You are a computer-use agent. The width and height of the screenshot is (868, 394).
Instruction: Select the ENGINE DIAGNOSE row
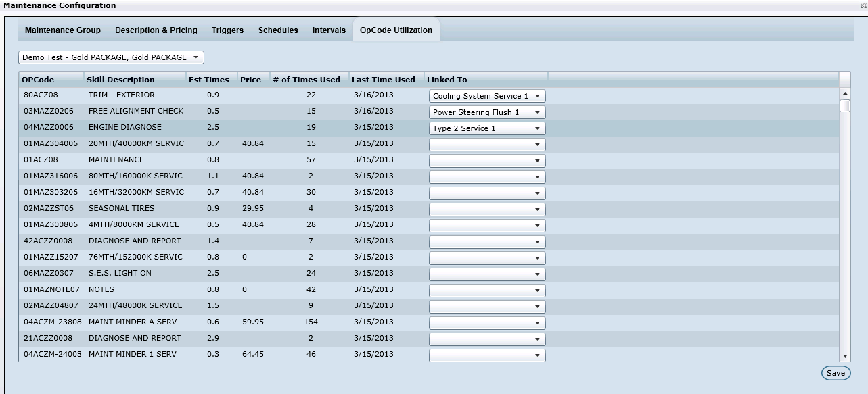coord(125,127)
